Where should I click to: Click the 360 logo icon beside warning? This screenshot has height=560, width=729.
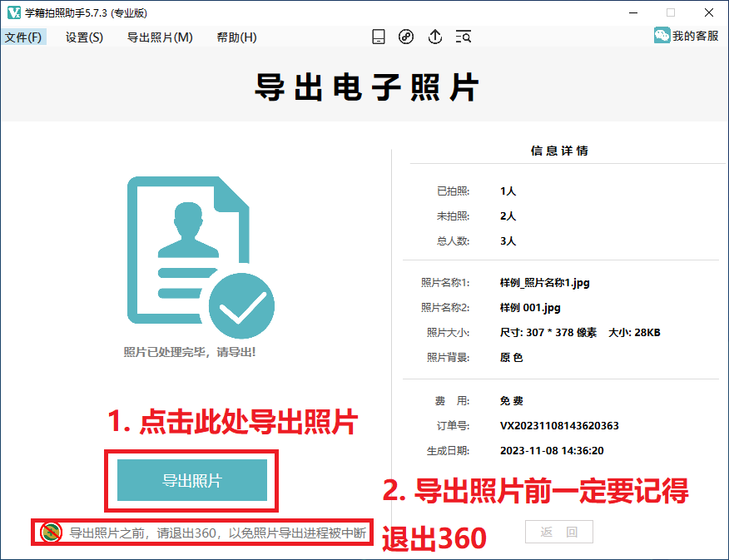tap(51, 533)
